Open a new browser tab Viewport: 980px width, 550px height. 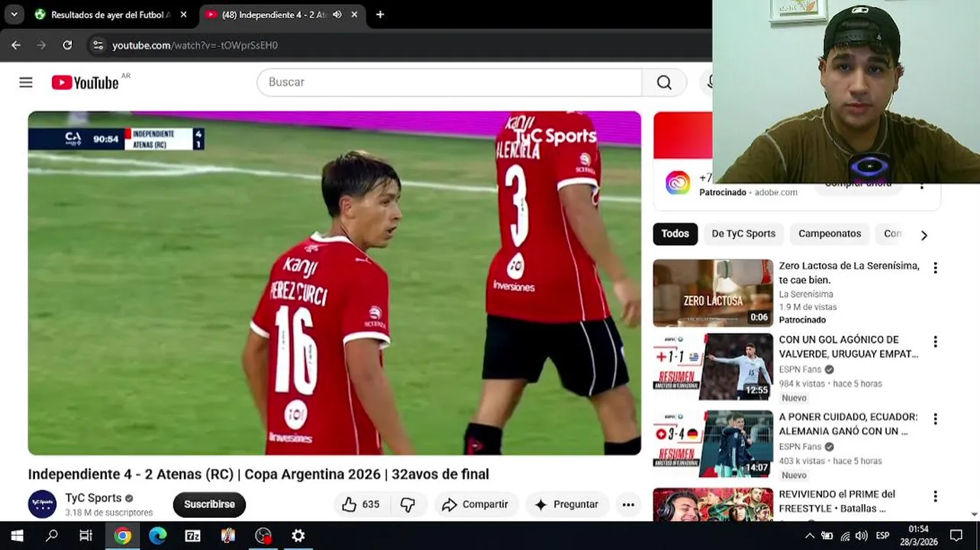(380, 15)
